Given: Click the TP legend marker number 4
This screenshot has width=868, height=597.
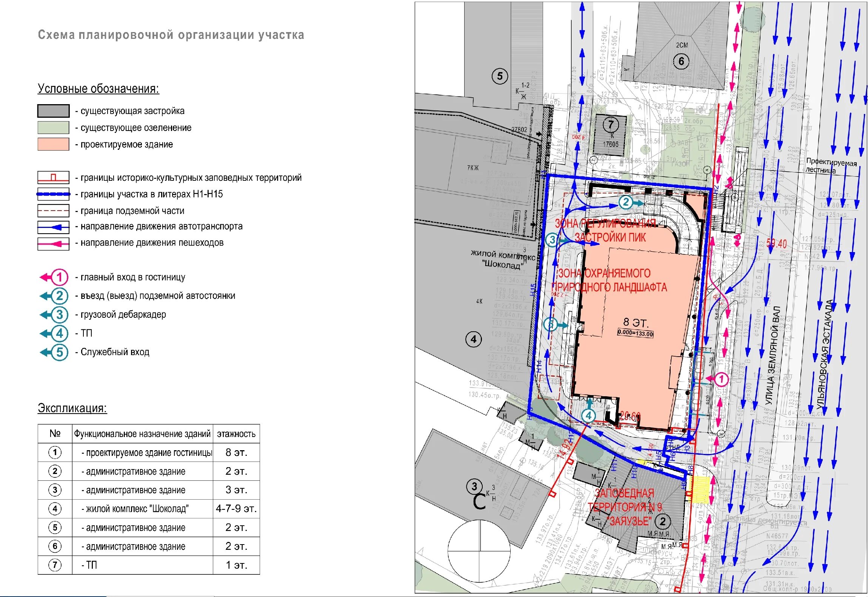Looking at the screenshot, I should [59, 334].
